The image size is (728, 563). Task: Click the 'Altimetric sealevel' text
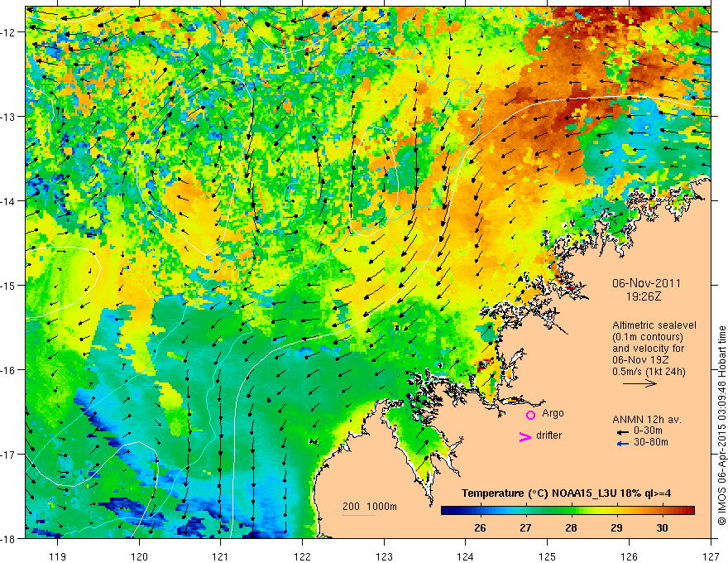point(654,325)
